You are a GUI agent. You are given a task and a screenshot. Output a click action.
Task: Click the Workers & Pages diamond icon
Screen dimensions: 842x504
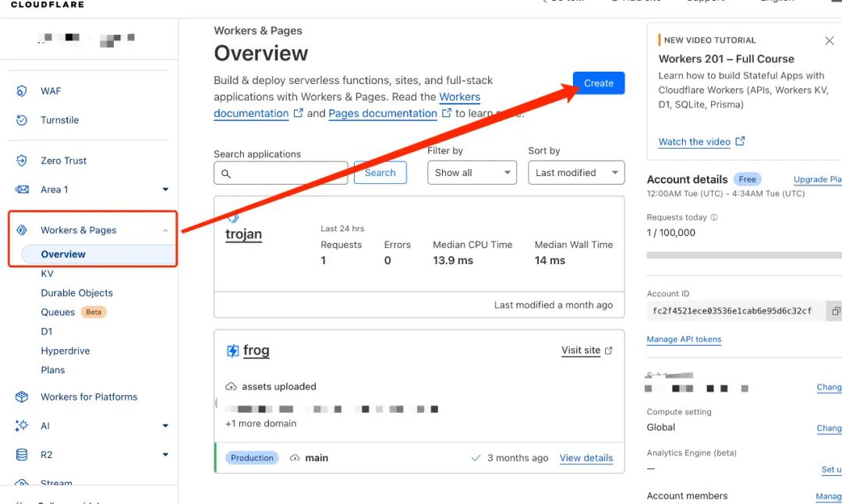(22, 230)
